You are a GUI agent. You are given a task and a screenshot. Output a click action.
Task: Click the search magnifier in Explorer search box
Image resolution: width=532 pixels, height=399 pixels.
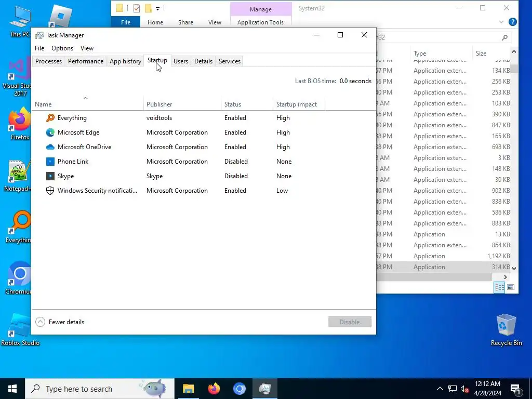tap(504, 37)
